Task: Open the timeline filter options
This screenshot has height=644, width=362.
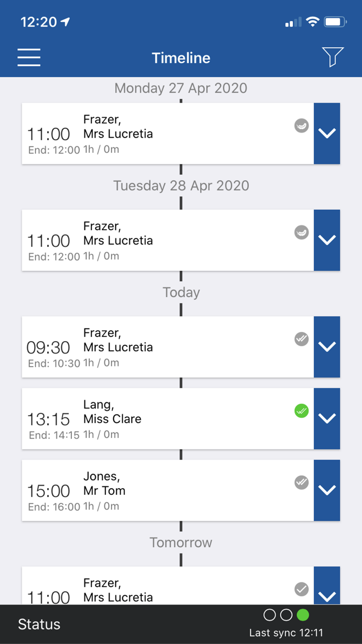Action: (333, 57)
